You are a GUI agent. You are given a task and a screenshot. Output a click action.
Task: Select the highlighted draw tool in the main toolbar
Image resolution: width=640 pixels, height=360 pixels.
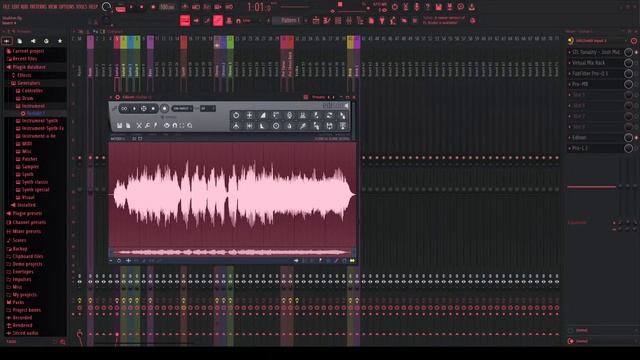pos(218,20)
